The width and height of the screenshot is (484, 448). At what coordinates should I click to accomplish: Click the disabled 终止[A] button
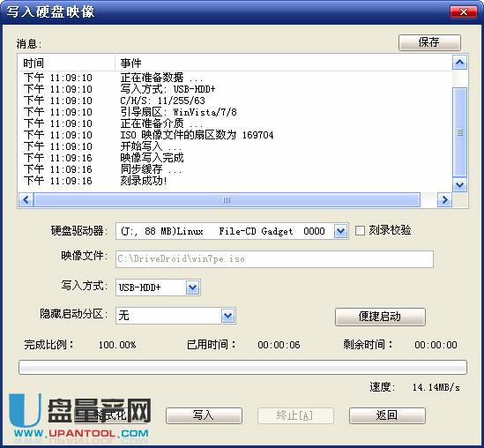tap(295, 415)
